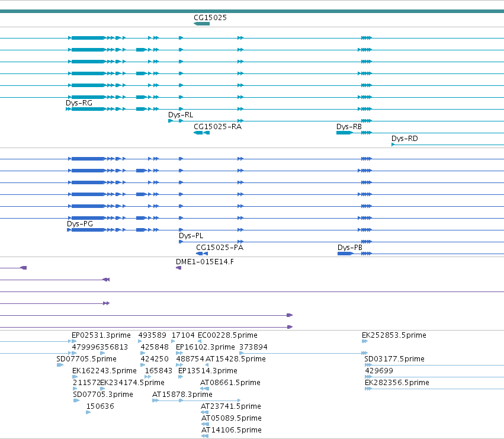Click the 17104 feature label
The height and width of the screenshot is (439, 504).
pos(183,335)
